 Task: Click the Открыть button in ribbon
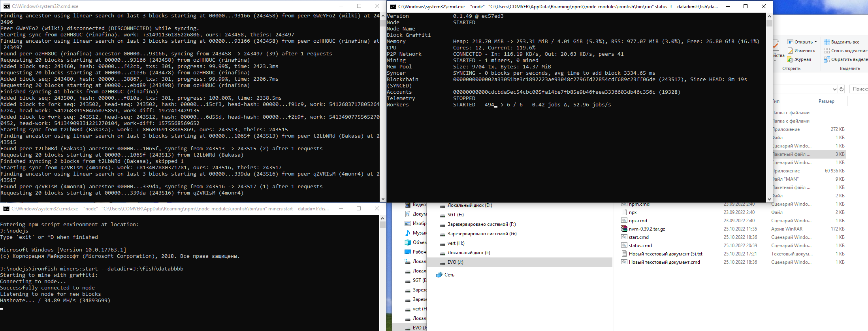point(802,42)
